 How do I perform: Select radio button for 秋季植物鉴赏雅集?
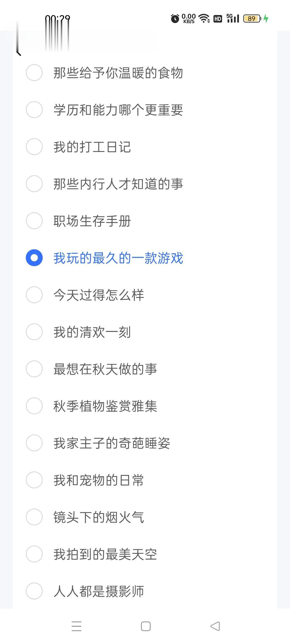pos(34,406)
